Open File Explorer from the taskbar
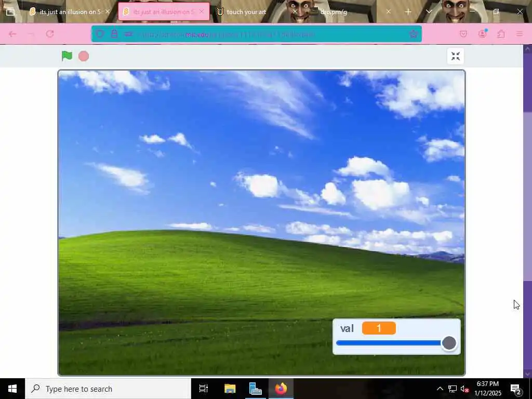This screenshot has width=532, height=399. [x=230, y=389]
